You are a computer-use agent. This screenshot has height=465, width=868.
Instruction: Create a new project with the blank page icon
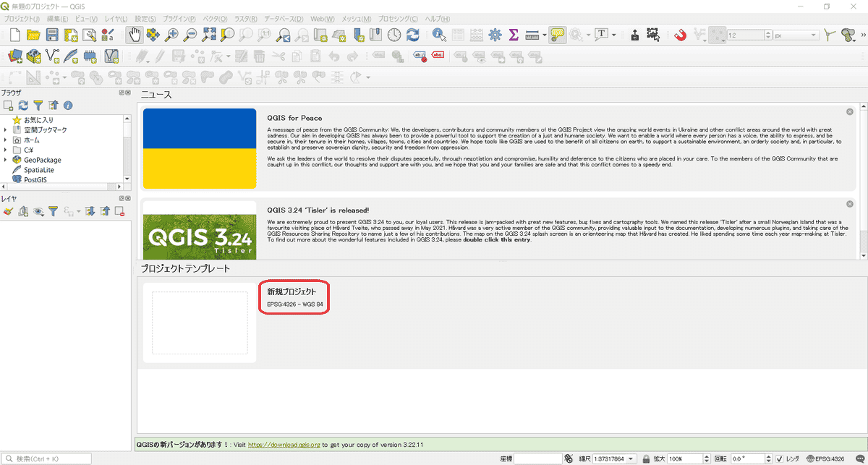click(14, 34)
